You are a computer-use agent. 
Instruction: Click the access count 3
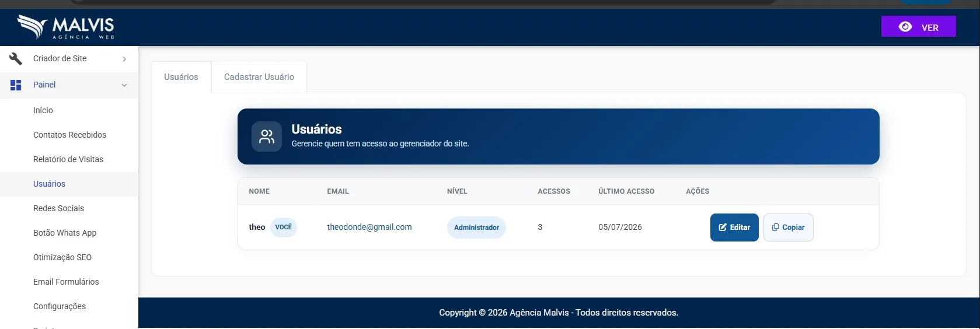coord(540,227)
